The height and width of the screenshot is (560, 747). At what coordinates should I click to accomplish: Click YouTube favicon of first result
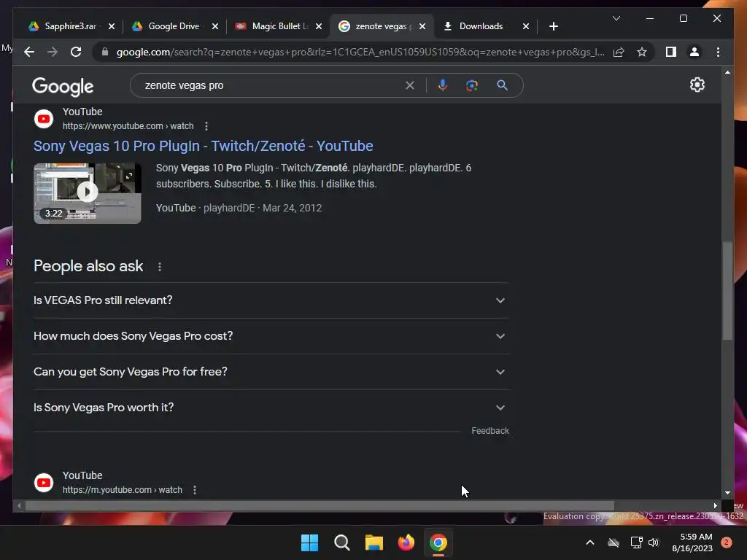pos(44,119)
